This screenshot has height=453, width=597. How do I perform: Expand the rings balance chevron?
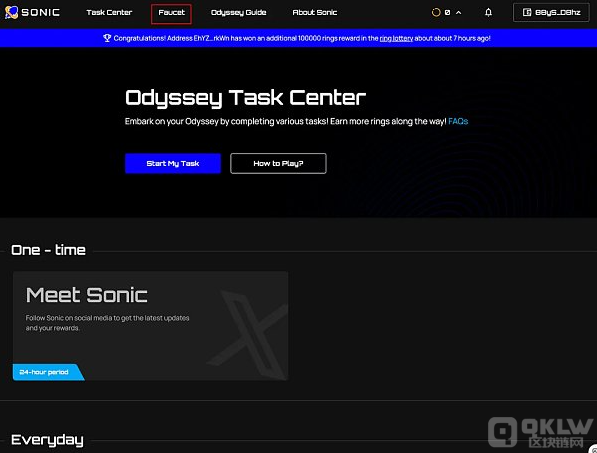point(459,13)
